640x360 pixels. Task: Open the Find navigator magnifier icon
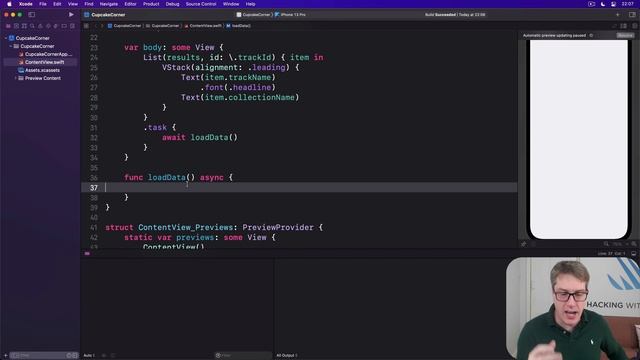tap(32, 26)
